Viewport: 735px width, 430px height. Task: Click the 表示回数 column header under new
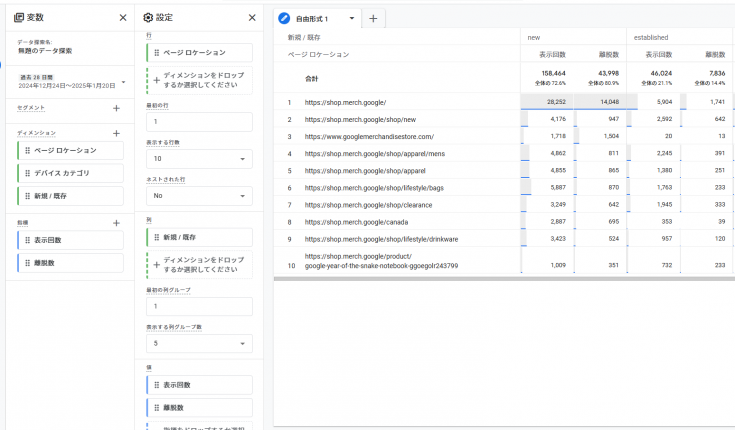[554, 54]
